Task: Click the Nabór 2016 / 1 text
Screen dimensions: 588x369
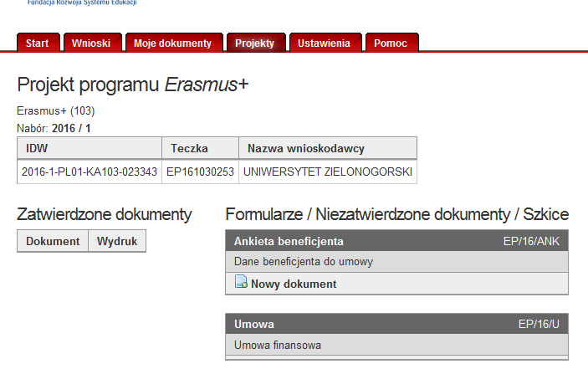Action: [x=54, y=128]
